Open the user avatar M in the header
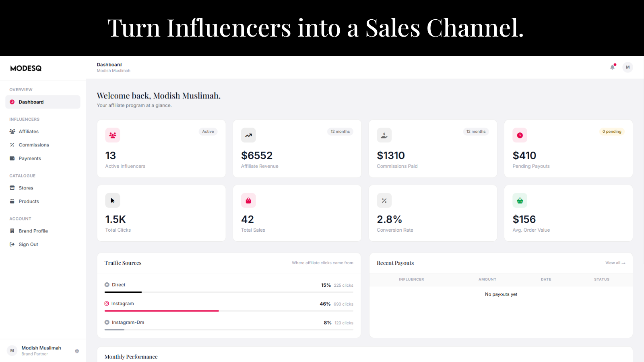 (x=627, y=67)
